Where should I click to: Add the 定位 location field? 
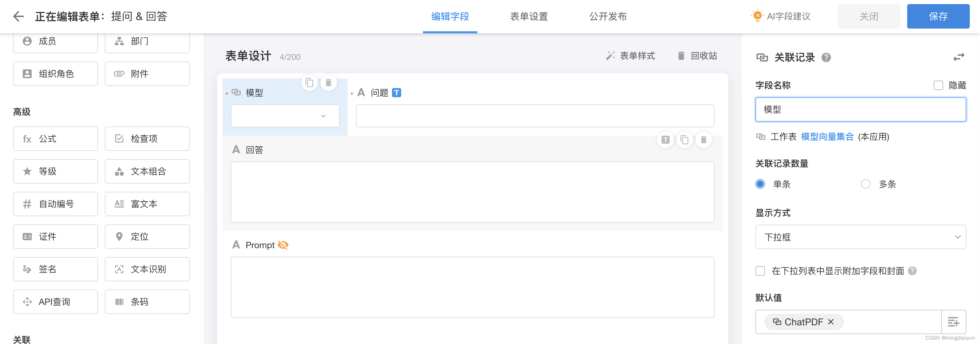(147, 237)
